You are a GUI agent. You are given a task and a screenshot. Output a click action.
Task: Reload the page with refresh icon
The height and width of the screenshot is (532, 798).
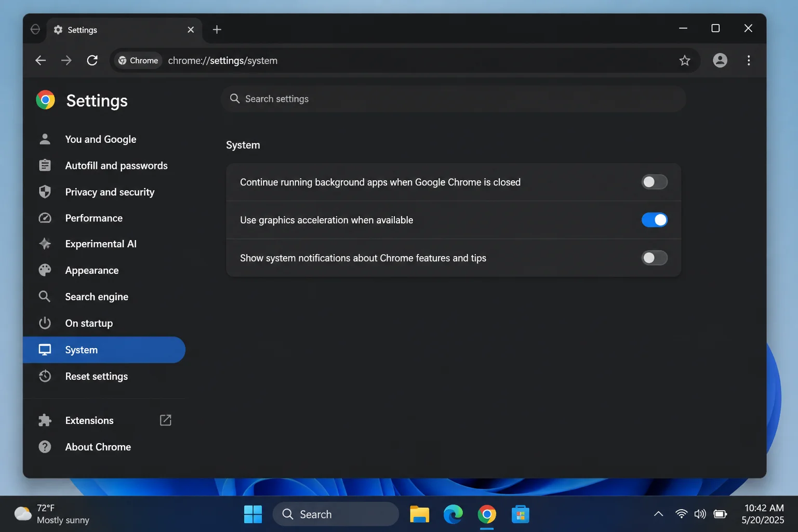(x=92, y=60)
